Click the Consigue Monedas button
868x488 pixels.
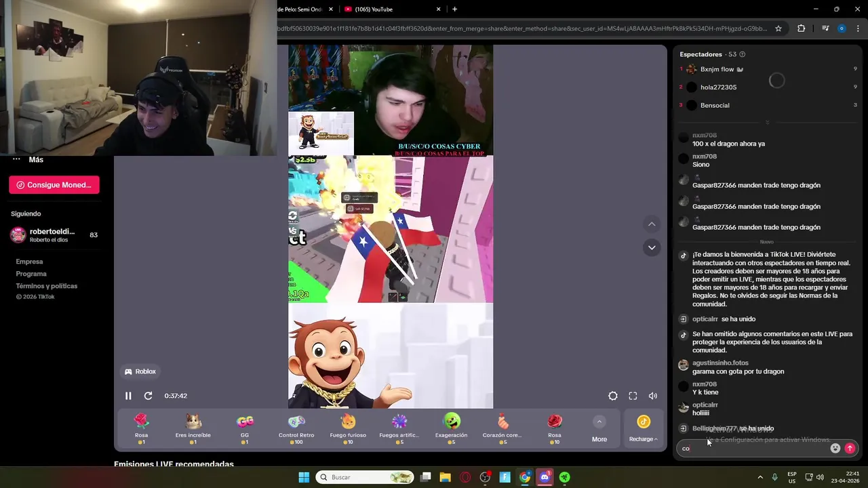(54, 185)
